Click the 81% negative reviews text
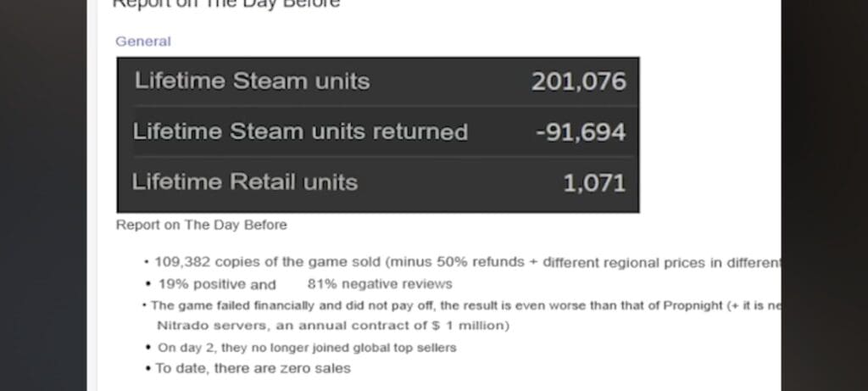The width and height of the screenshot is (868, 391). pos(380,284)
